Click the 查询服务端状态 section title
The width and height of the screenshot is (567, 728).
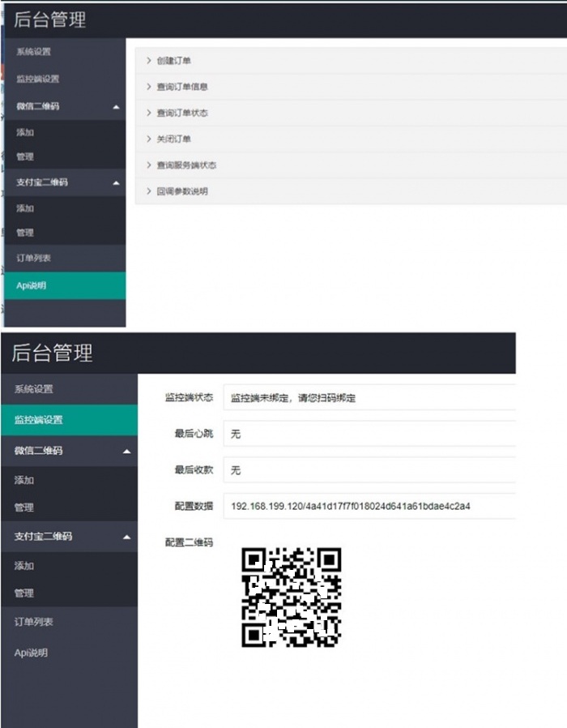[x=186, y=165]
